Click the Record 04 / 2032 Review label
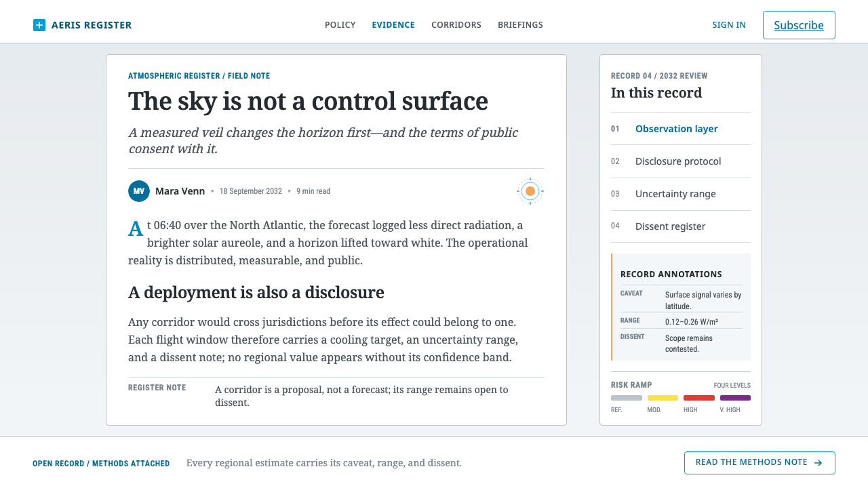The width and height of the screenshot is (868, 488). tap(659, 76)
